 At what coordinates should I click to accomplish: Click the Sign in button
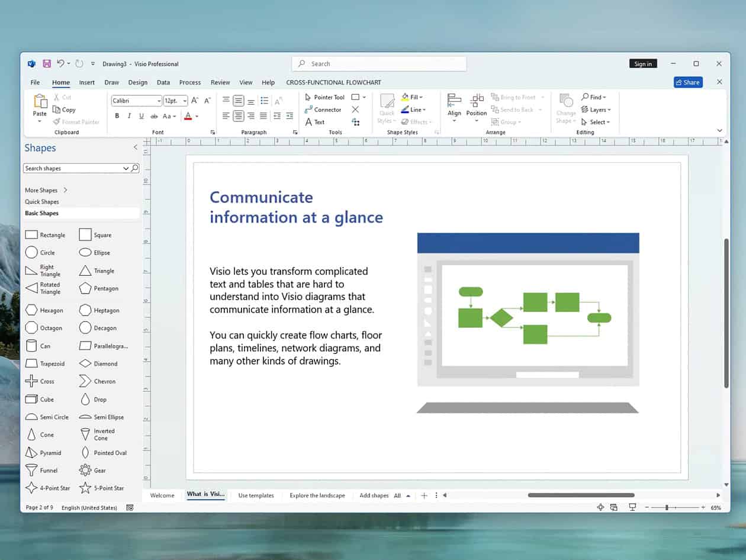(643, 63)
